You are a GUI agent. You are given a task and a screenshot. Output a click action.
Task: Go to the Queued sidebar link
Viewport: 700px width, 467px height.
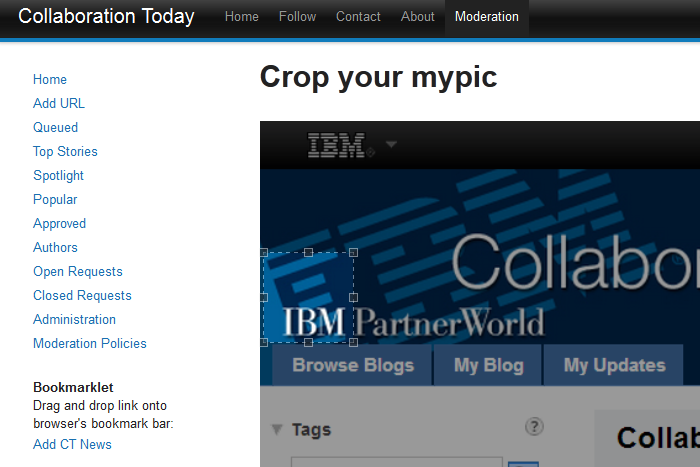point(55,127)
